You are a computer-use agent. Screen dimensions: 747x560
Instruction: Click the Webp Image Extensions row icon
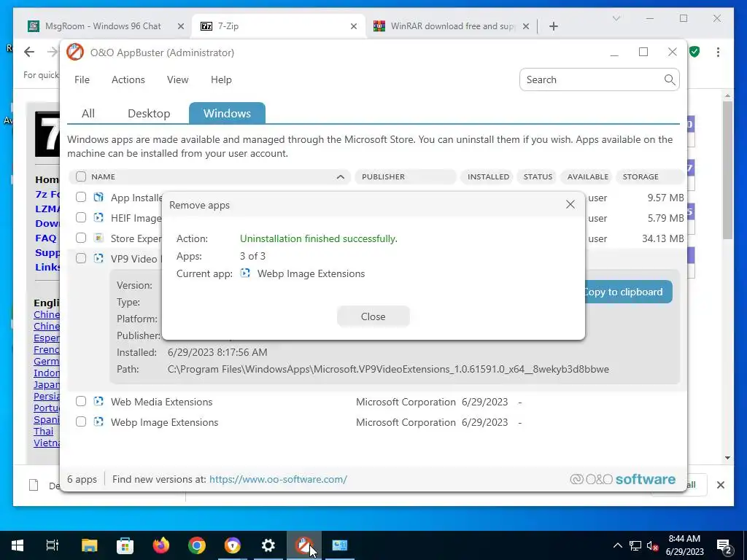[98, 422]
